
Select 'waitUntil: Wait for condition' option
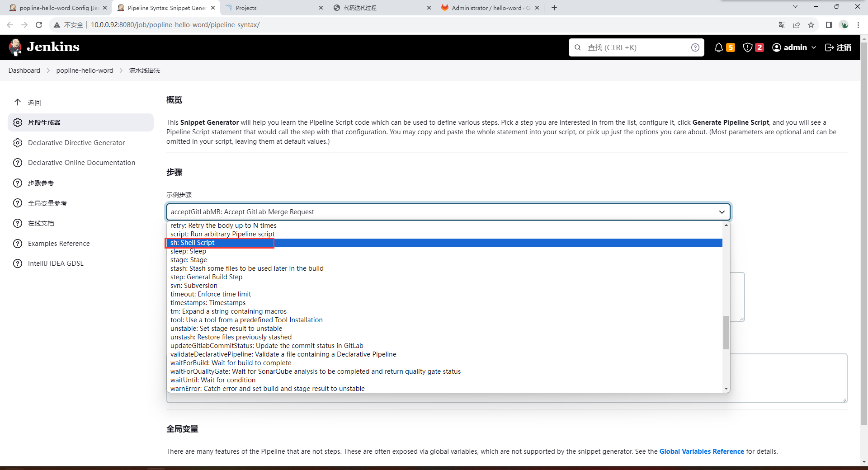coord(444,380)
